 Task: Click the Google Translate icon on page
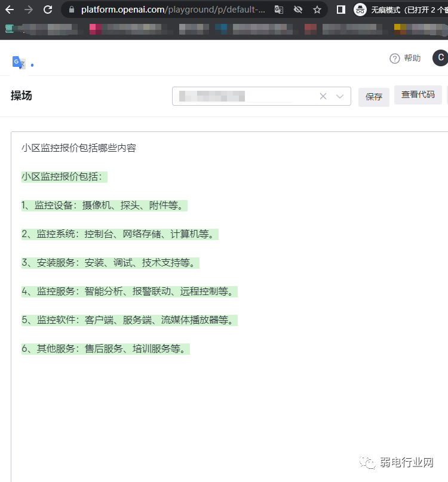coord(19,62)
